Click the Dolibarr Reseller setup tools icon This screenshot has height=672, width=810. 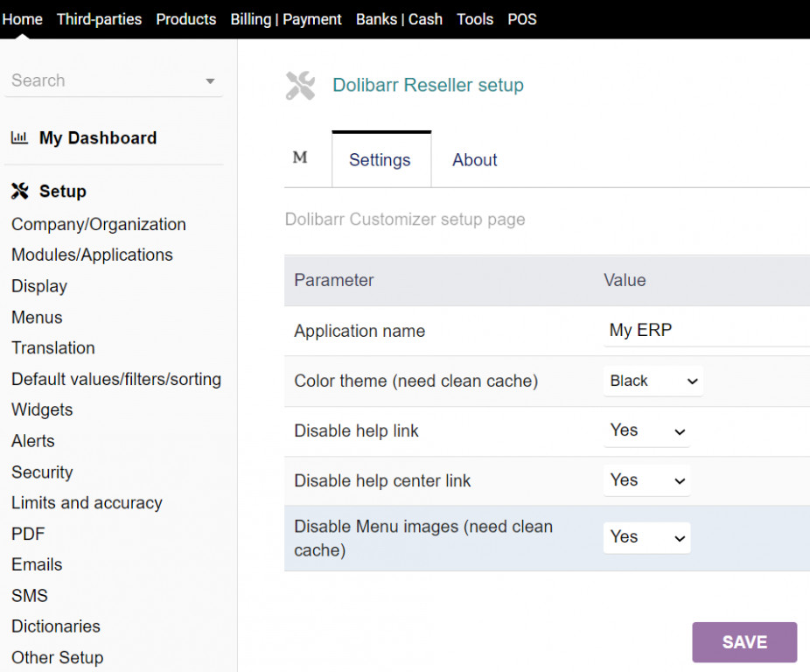[300, 86]
